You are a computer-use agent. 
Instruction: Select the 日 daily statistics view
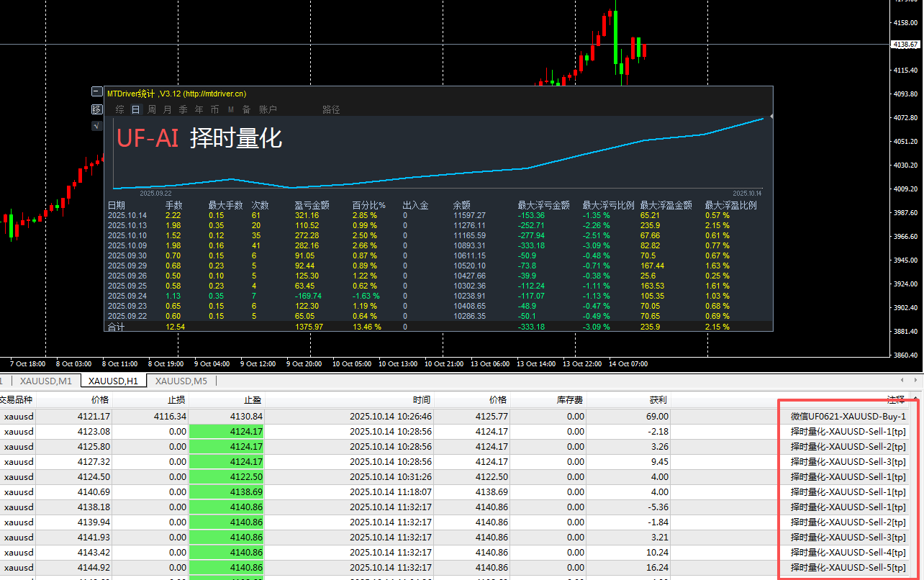(136, 110)
